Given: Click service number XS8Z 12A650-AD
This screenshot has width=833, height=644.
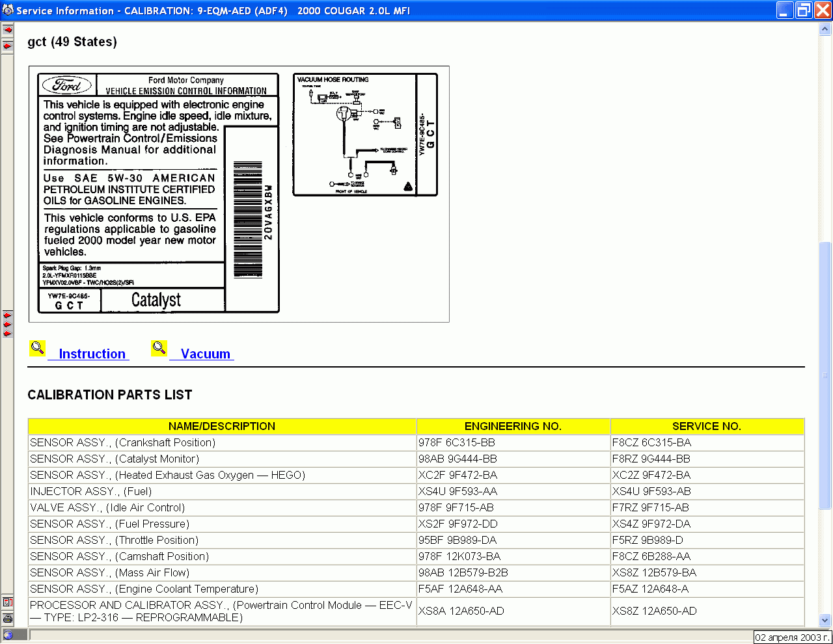Looking at the screenshot, I should (654, 611).
